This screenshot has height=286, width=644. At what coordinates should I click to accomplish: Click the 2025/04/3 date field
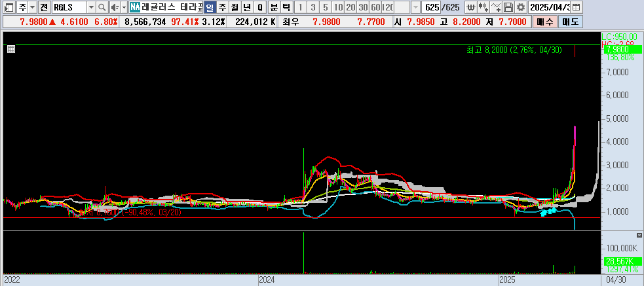(x=550, y=7)
